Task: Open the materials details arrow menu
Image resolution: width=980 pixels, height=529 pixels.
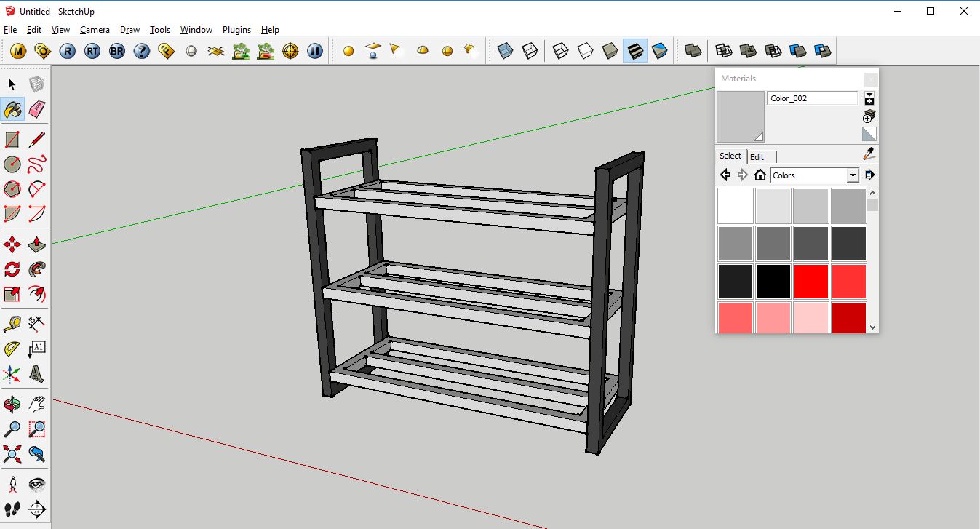Action: 869,95
